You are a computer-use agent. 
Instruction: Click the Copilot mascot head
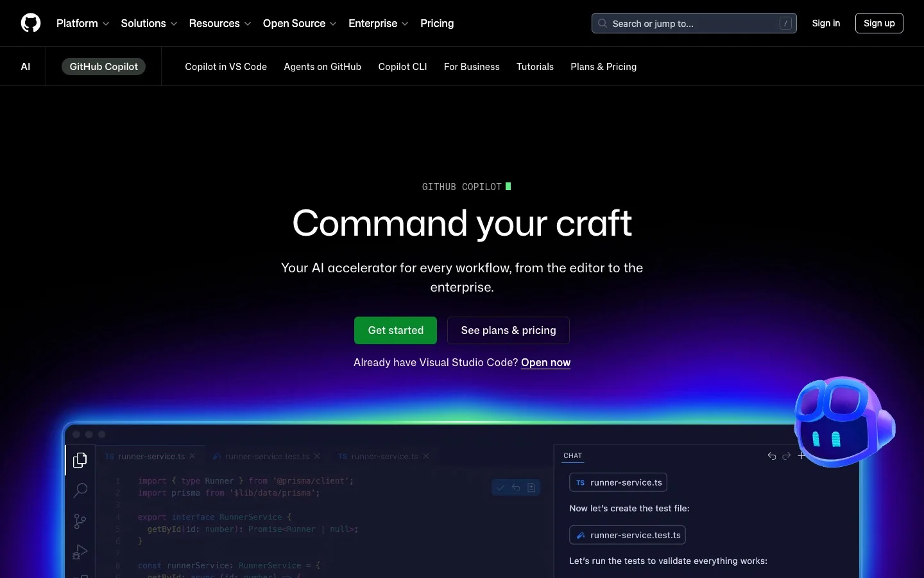click(843, 421)
